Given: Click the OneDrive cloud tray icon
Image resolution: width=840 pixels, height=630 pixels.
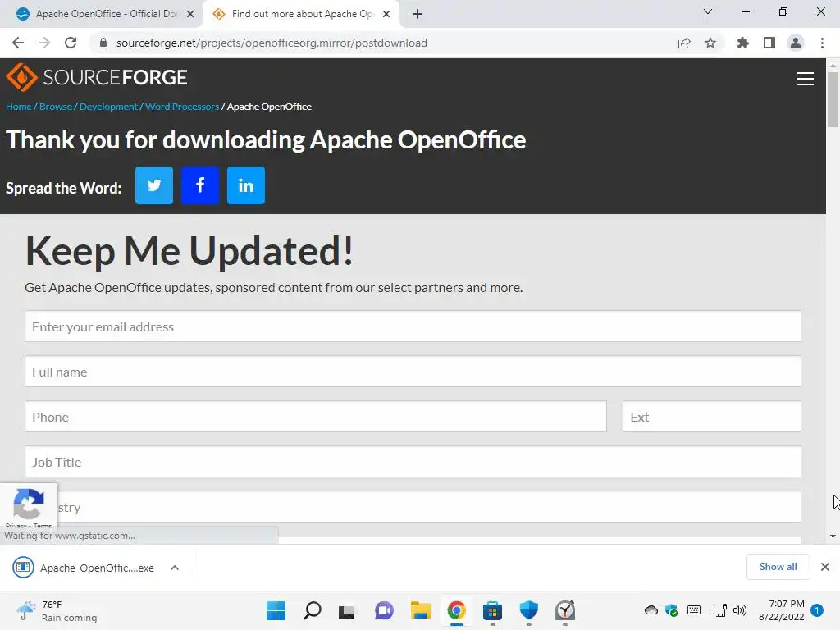Looking at the screenshot, I should point(651,610).
